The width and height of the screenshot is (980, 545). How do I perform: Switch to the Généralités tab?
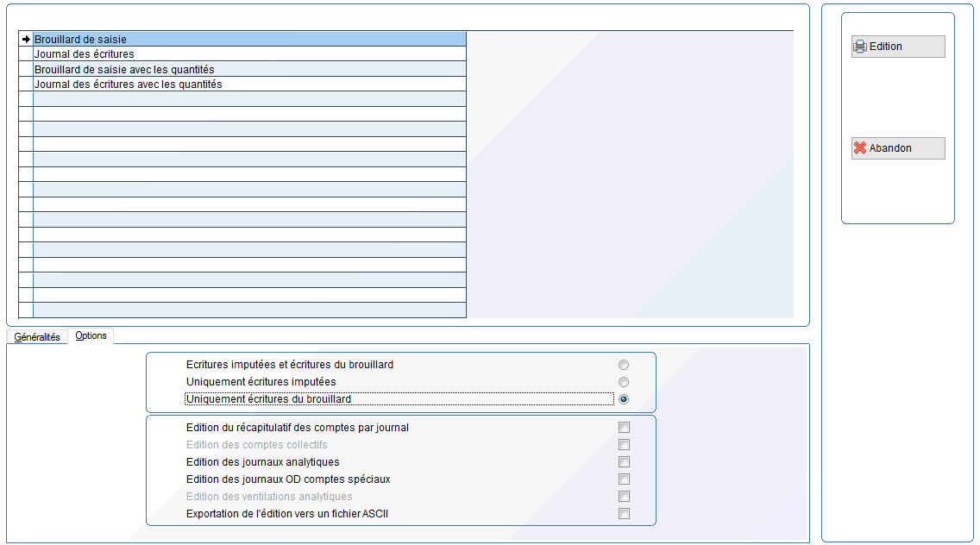37,337
